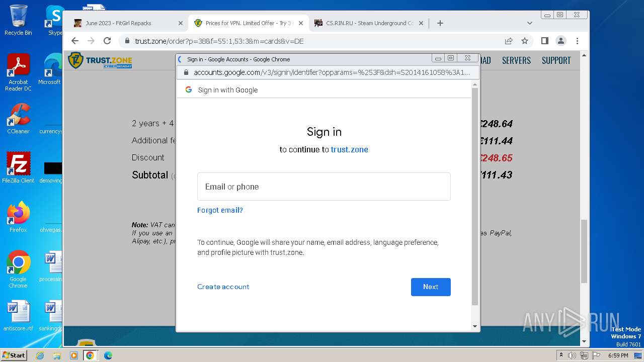Click the Trust.Zone logo
This screenshot has width=644, height=362.
click(x=100, y=60)
